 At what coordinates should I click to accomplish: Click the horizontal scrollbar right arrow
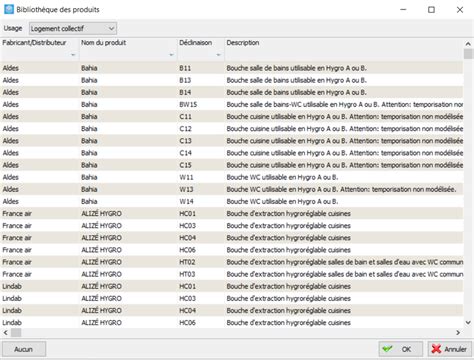458,332
